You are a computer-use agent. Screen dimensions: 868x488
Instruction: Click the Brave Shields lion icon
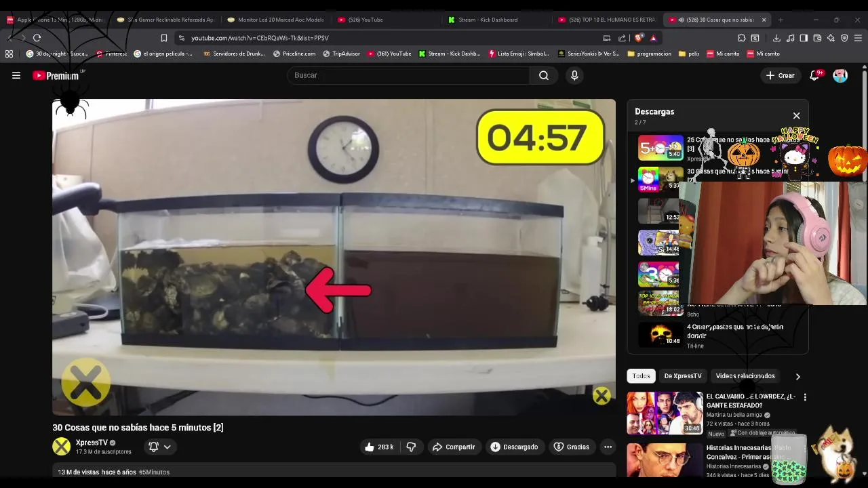click(639, 38)
